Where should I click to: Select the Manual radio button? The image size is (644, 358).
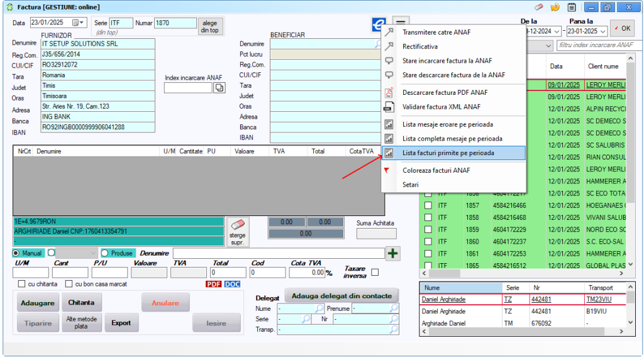16,253
